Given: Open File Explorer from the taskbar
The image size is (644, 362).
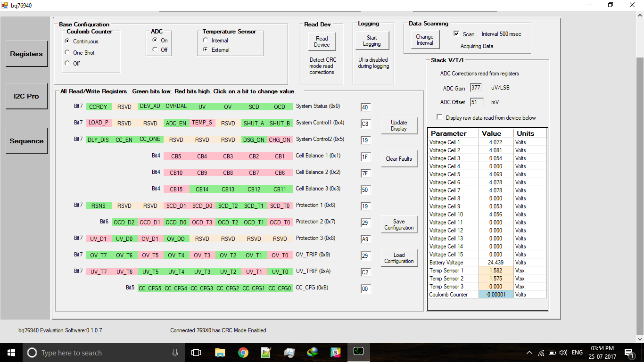Looking at the screenshot, I should pyautogui.click(x=220, y=353).
